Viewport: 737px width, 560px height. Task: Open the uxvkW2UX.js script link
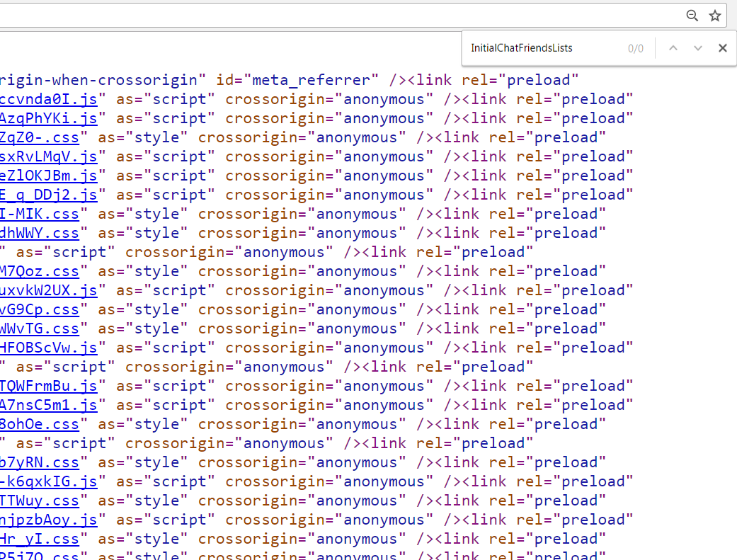click(x=48, y=290)
